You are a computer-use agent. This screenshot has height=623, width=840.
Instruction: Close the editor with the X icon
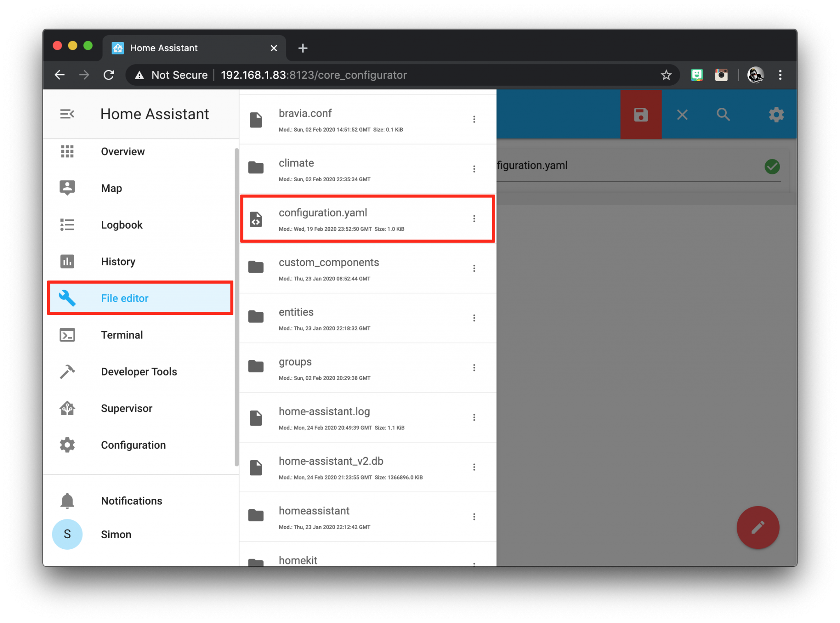682,115
